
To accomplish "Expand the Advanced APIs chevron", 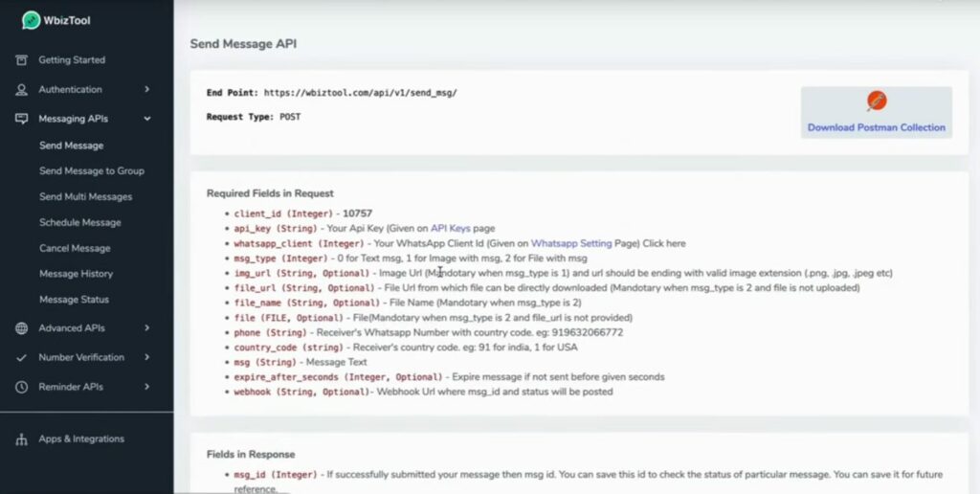I will [146, 328].
